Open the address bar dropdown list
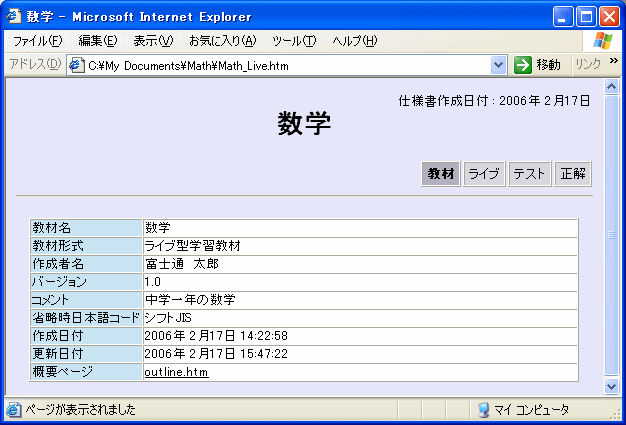626x425 pixels. (x=499, y=65)
